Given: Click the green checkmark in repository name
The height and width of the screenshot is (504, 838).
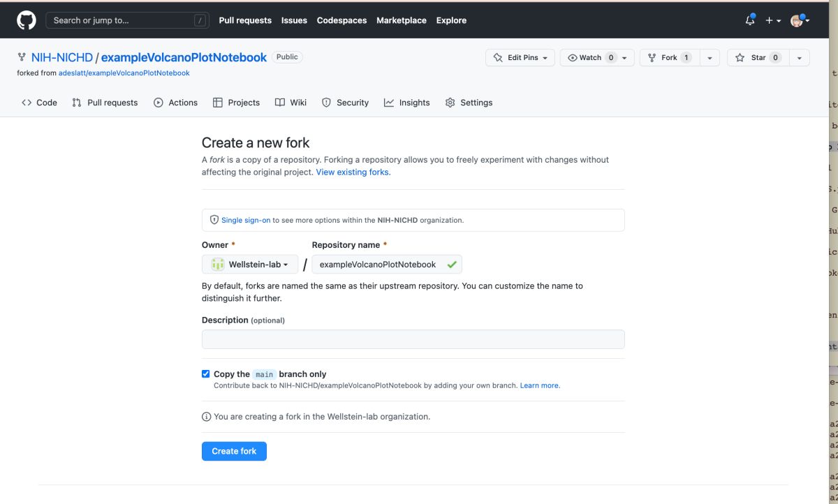Looking at the screenshot, I should click(x=452, y=265).
